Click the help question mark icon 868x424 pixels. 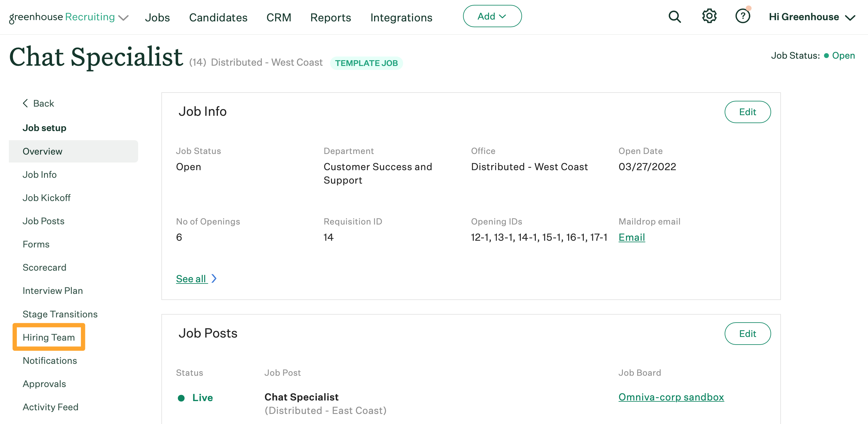pos(742,16)
